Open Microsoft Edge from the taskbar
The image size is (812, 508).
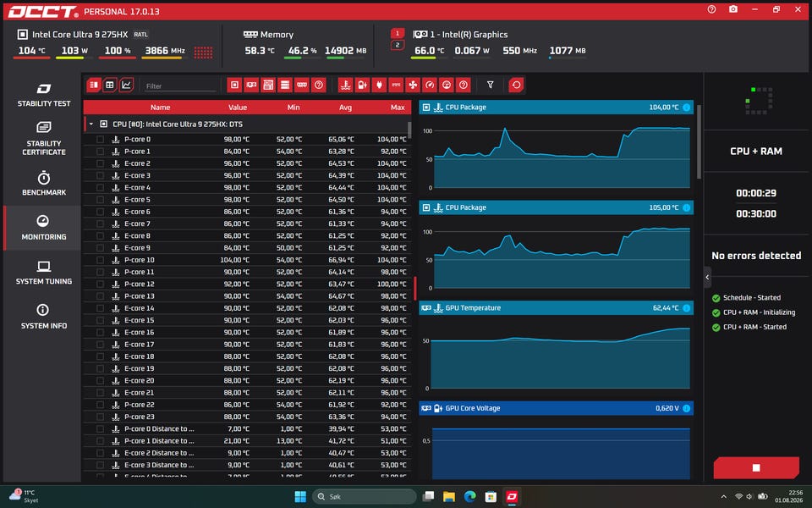tap(470, 497)
